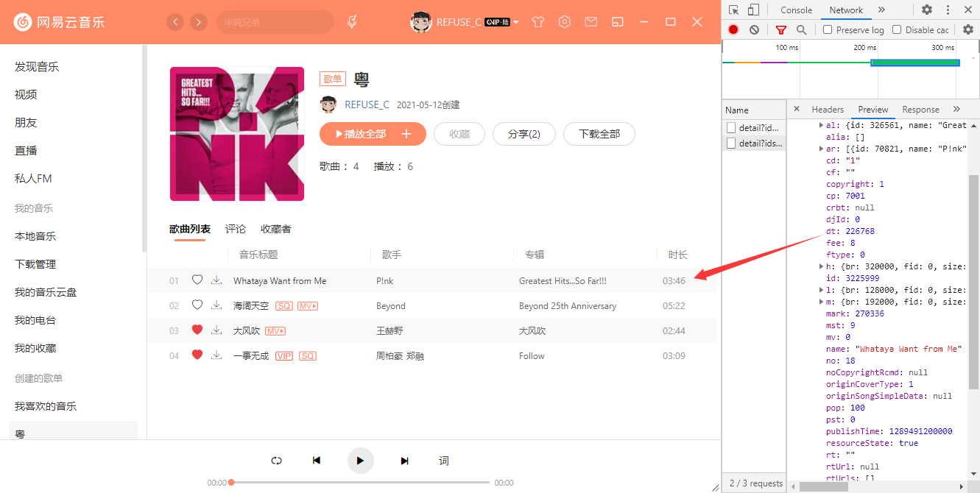This screenshot has height=493, width=980.
Task: Open the 评论 tab
Action: (x=236, y=229)
